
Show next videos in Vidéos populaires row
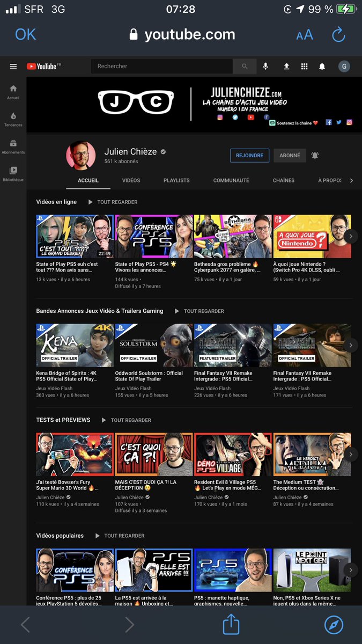[x=350, y=570]
